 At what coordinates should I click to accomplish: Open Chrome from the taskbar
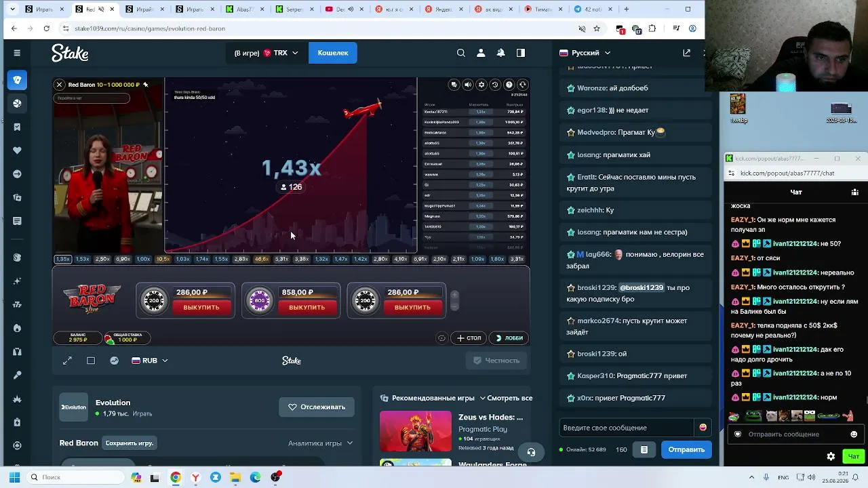[x=176, y=477]
